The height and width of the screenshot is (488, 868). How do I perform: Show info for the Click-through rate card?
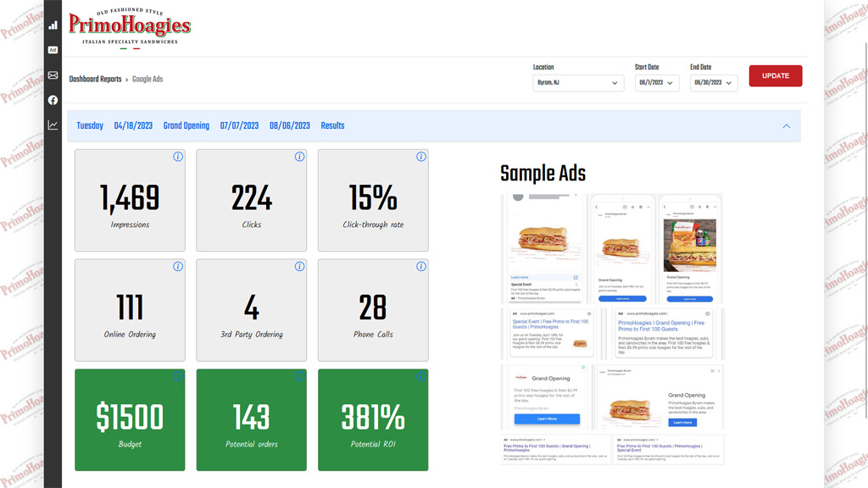(421, 157)
